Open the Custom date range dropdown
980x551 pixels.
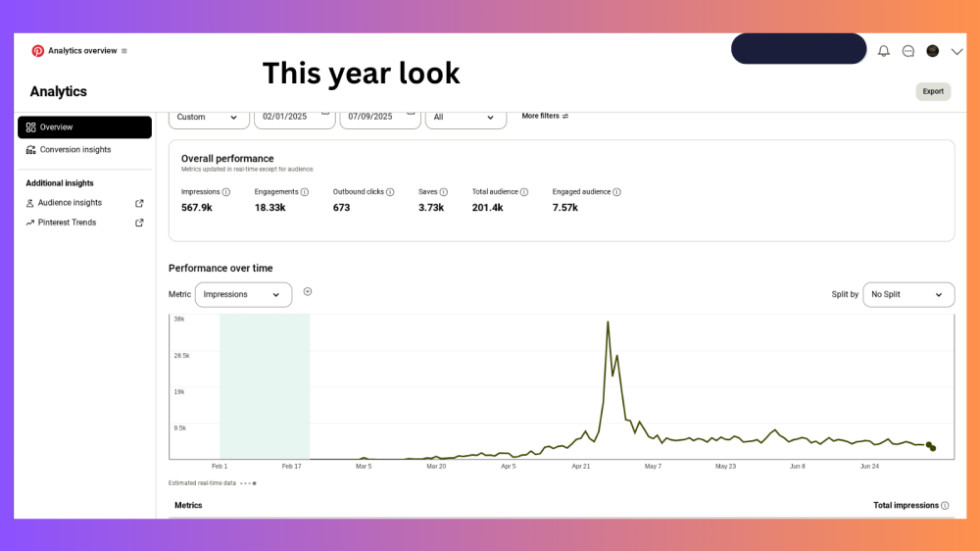click(209, 117)
